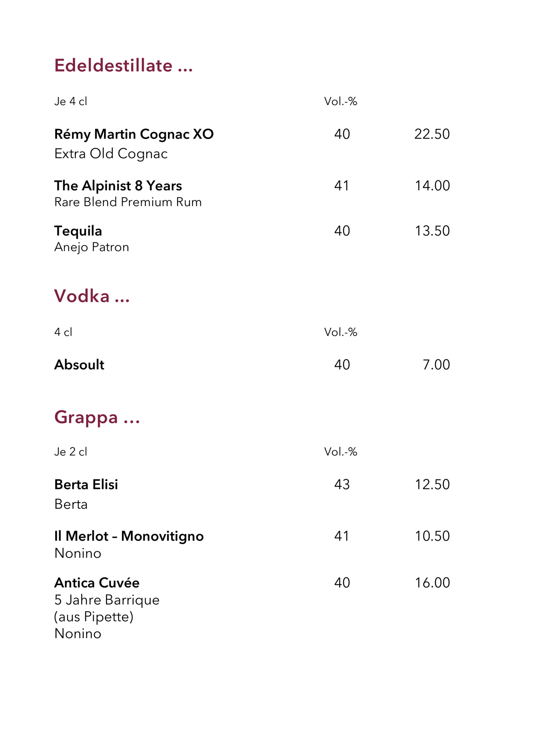
Task: Click the Je 2 cl label
Action: click(71, 452)
